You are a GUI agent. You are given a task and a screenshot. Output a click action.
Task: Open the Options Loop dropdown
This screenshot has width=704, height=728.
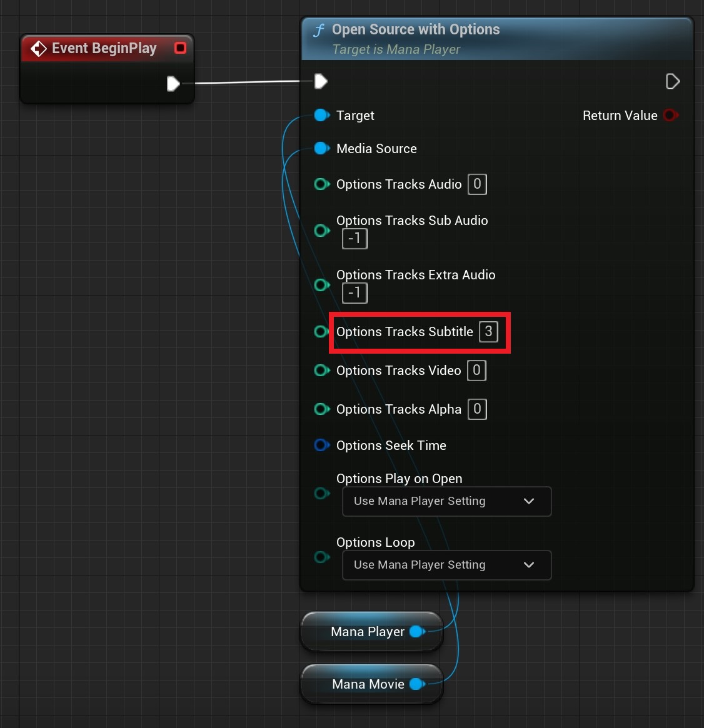(447, 565)
